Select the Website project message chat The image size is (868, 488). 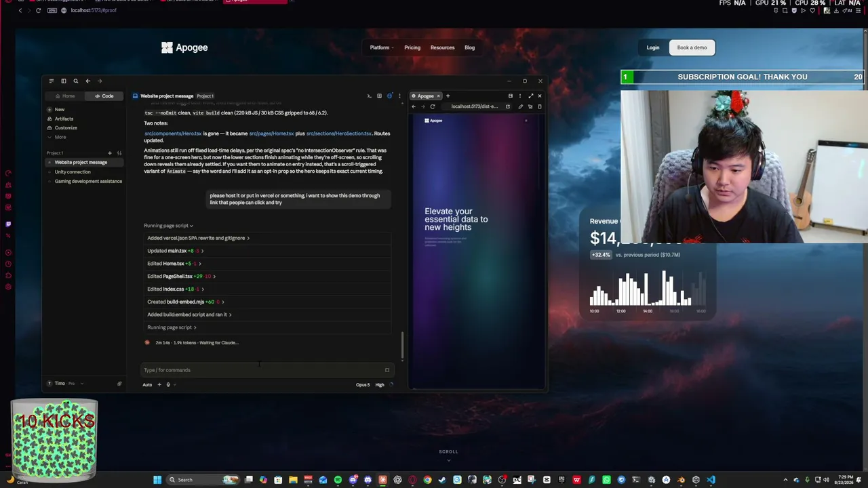point(84,163)
